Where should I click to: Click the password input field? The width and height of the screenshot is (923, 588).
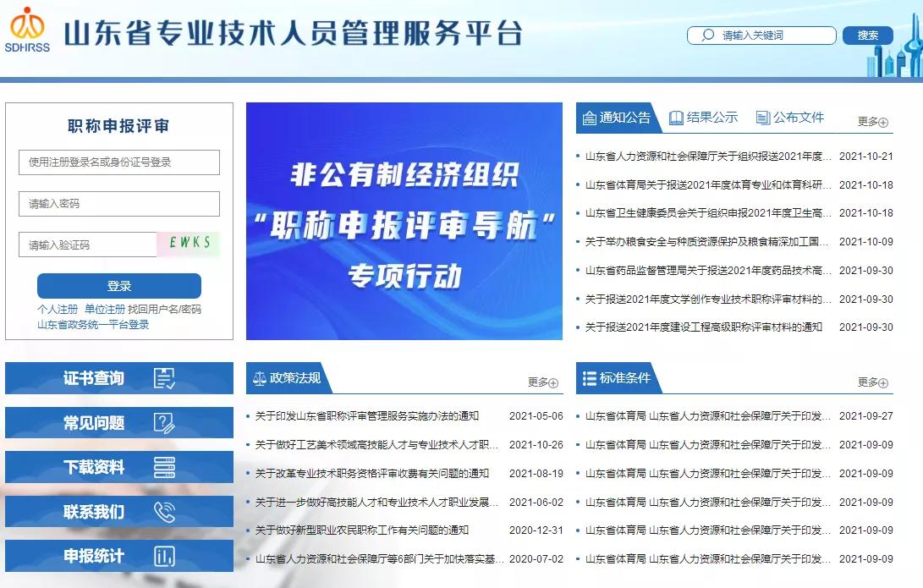pyautogui.click(x=118, y=203)
